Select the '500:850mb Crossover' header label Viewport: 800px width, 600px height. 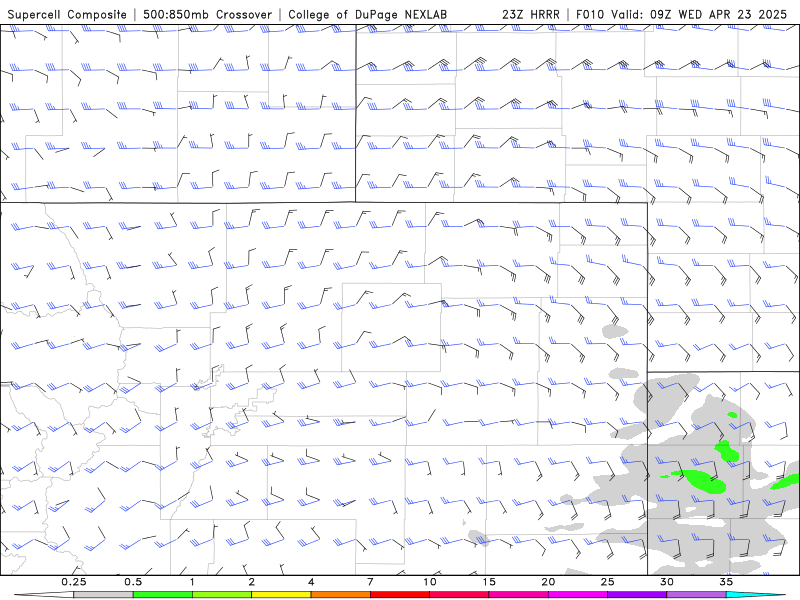click(x=207, y=15)
